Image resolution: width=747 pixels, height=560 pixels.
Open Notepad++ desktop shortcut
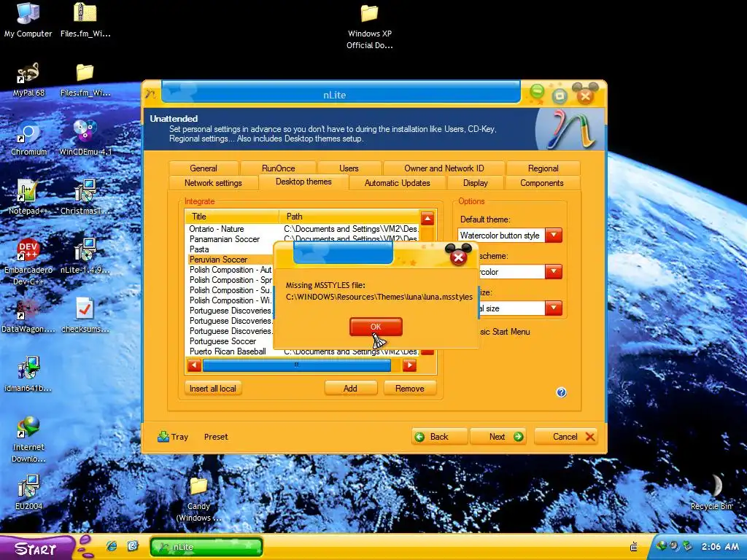pos(28,197)
